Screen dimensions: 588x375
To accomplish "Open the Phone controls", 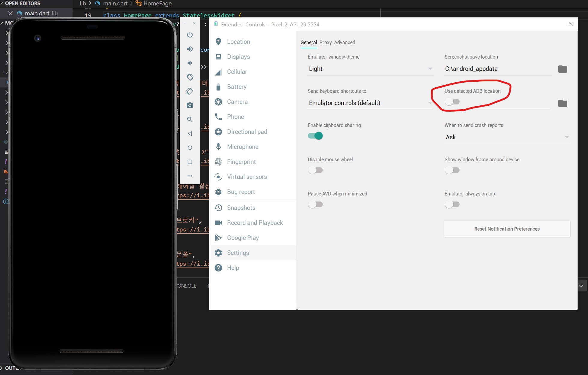I will 253,117.
